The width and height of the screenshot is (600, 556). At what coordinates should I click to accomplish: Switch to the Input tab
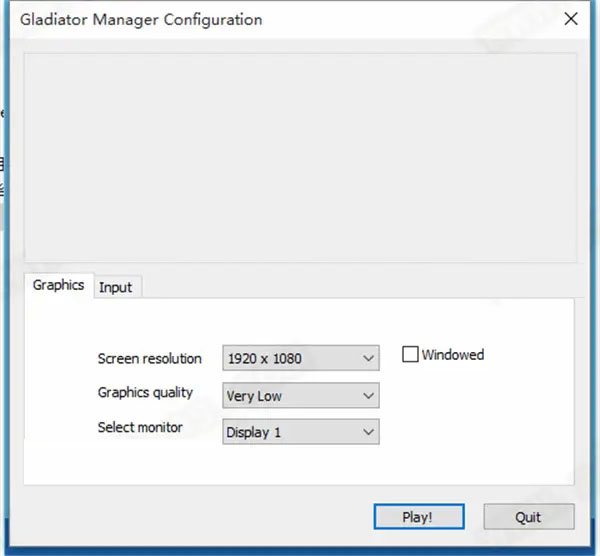(x=117, y=287)
